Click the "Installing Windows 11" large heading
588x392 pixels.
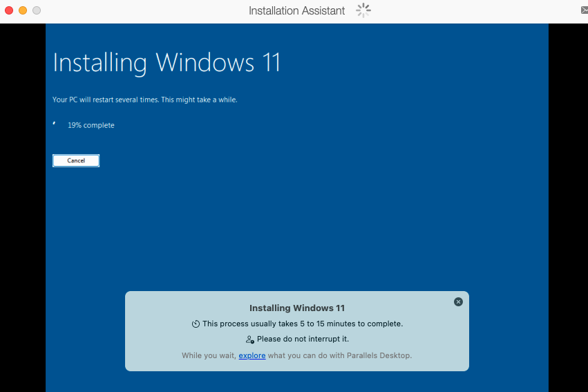tap(167, 63)
